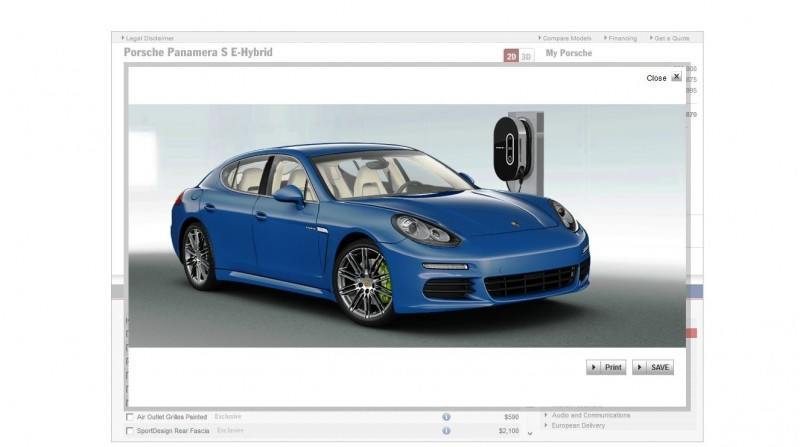Click Porsche Panamera S E-Hybrid title
The image size is (800, 447).
(x=198, y=53)
